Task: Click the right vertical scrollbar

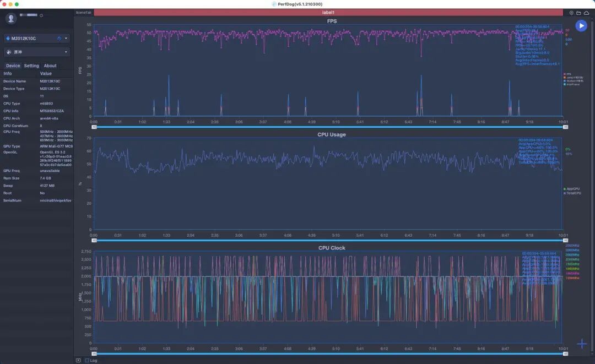Action: pyautogui.click(x=593, y=186)
